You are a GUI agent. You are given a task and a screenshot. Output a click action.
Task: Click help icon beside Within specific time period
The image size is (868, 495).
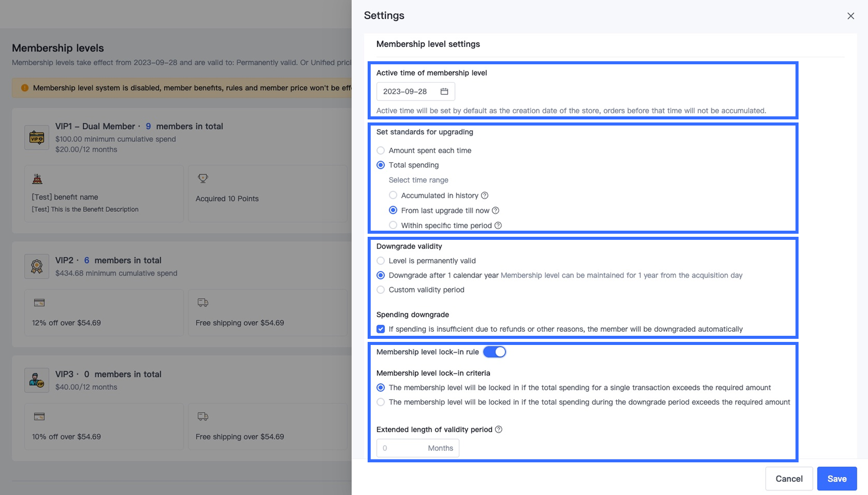(498, 226)
